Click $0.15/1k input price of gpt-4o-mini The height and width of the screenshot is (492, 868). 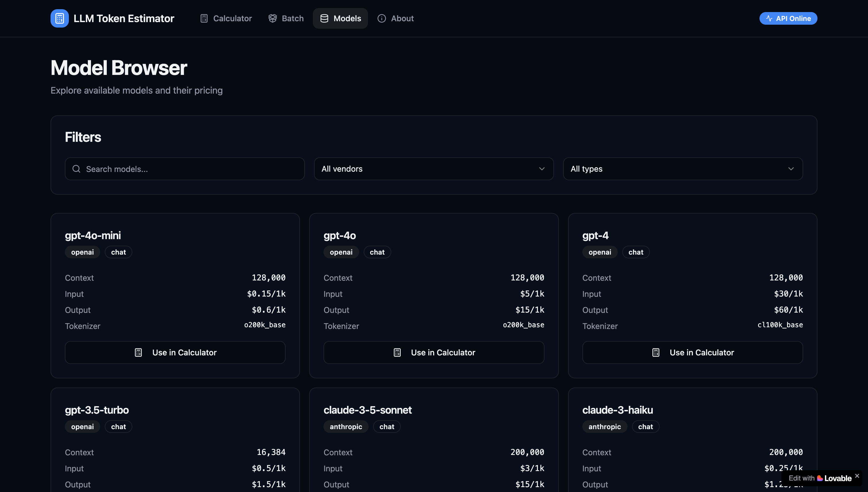click(x=266, y=294)
